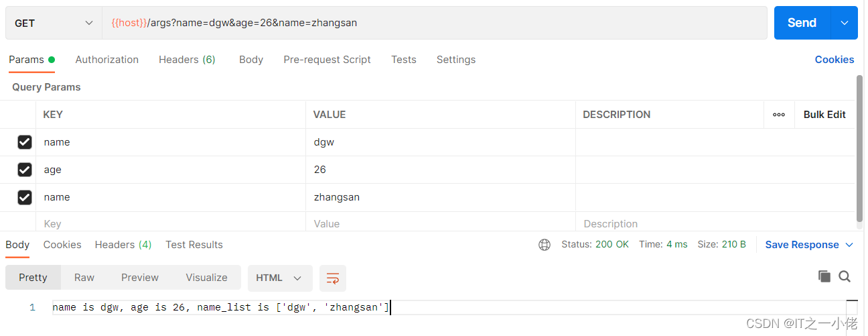Open the HTML format dropdown

pyautogui.click(x=279, y=278)
